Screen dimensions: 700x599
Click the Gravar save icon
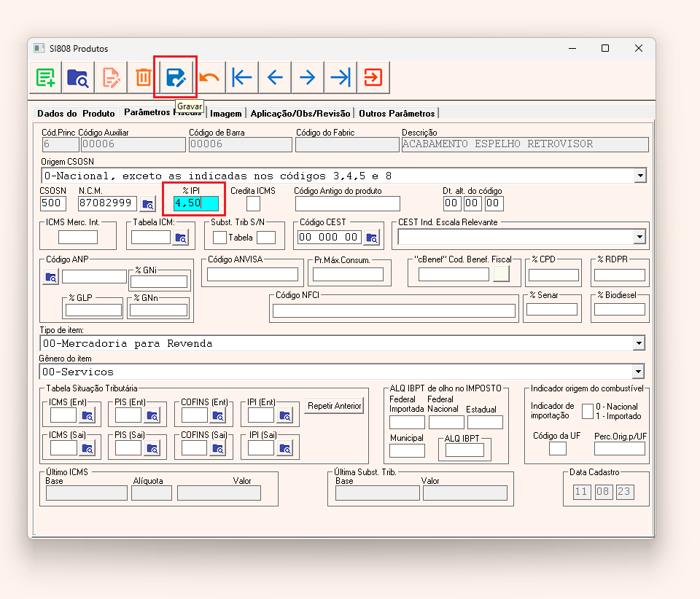click(x=176, y=77)
